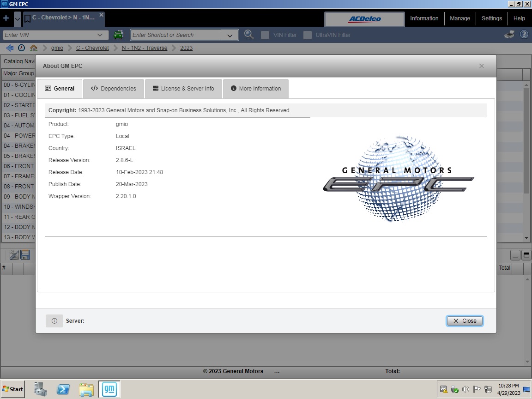The height and width of the screenshot is (399, 532).
Task: Switch to the Dependencies tab
Action: (x=113, y=89)
